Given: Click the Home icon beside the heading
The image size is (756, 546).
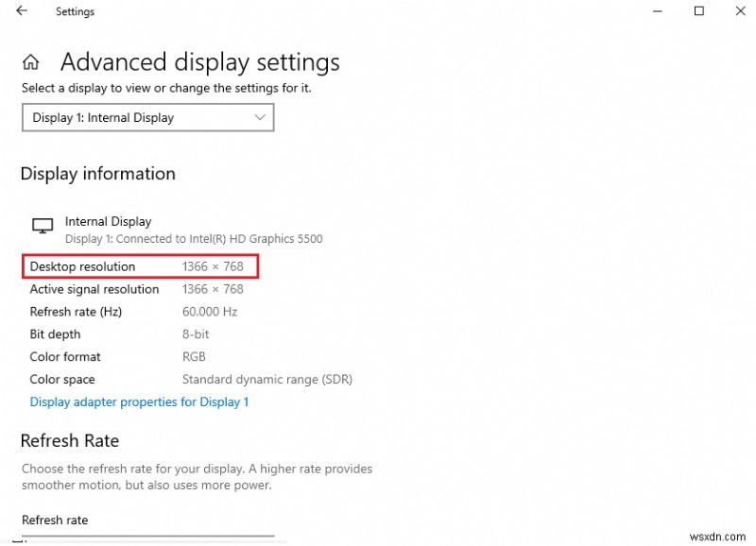Looking at the screenshot, I should 31,63.
